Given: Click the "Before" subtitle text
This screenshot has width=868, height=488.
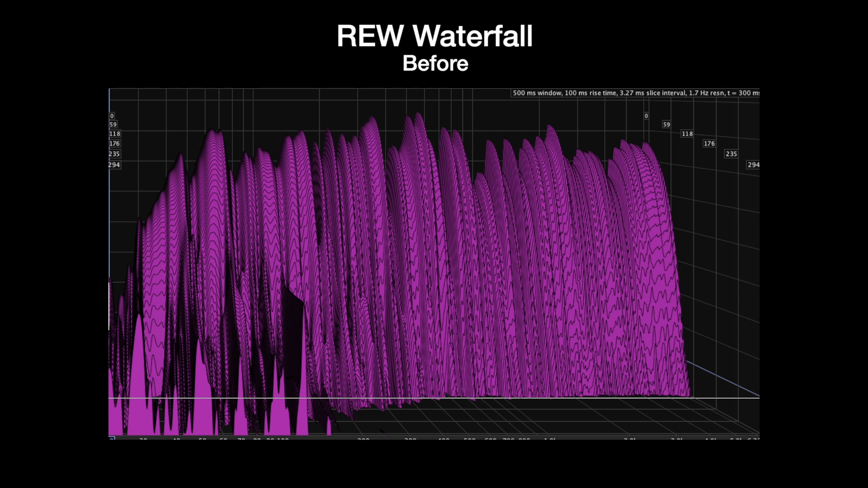Looking at the screenshot, I should (435, 63).
